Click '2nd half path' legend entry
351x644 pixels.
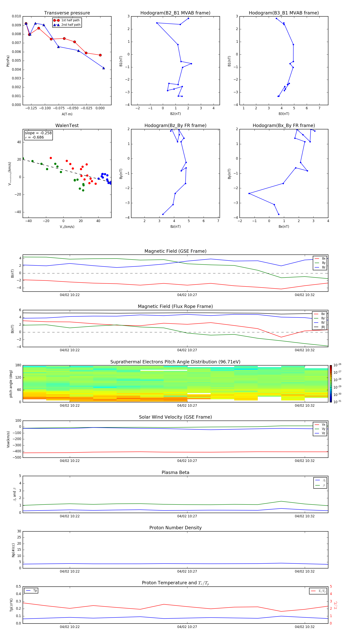(67, 25)
